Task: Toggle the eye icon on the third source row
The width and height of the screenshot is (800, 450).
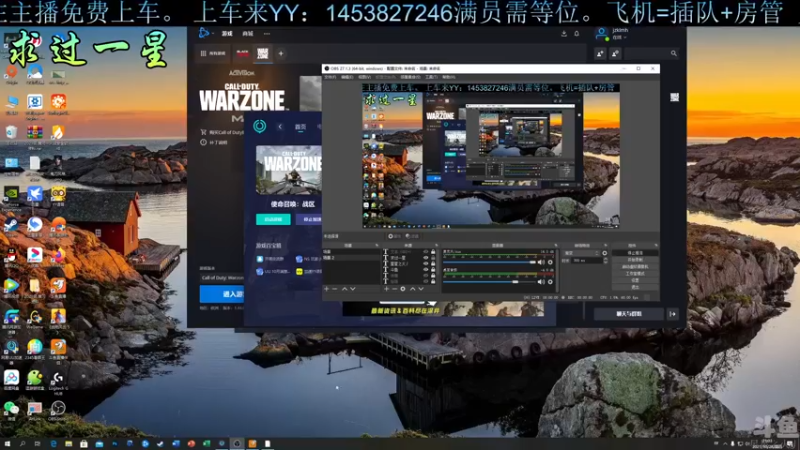Action: click(x=426, y=264)
